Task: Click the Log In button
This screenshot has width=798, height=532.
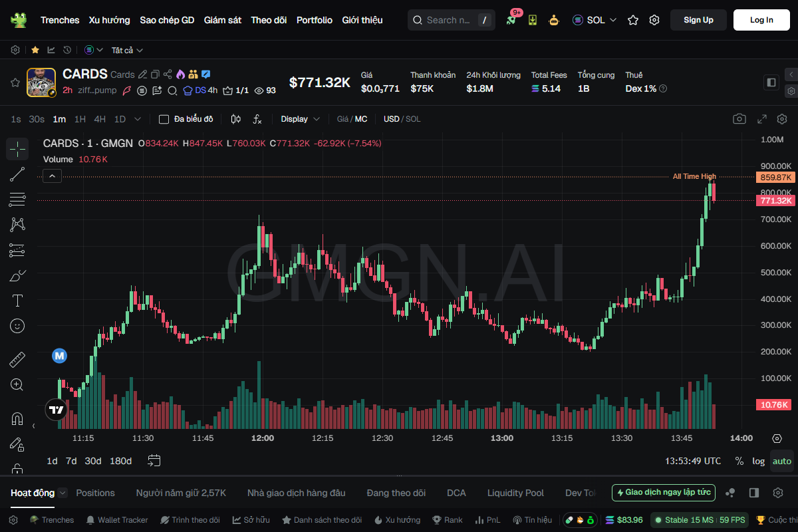Action: tap(761, 20)
